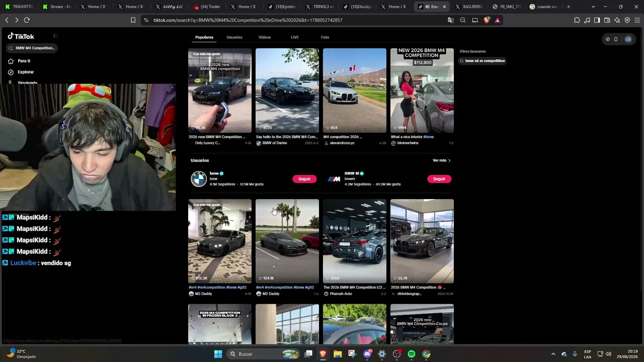This screenshot has height=362, width=644.
Task: Close the active TikTok tab
Action: (x=444, y=7)
